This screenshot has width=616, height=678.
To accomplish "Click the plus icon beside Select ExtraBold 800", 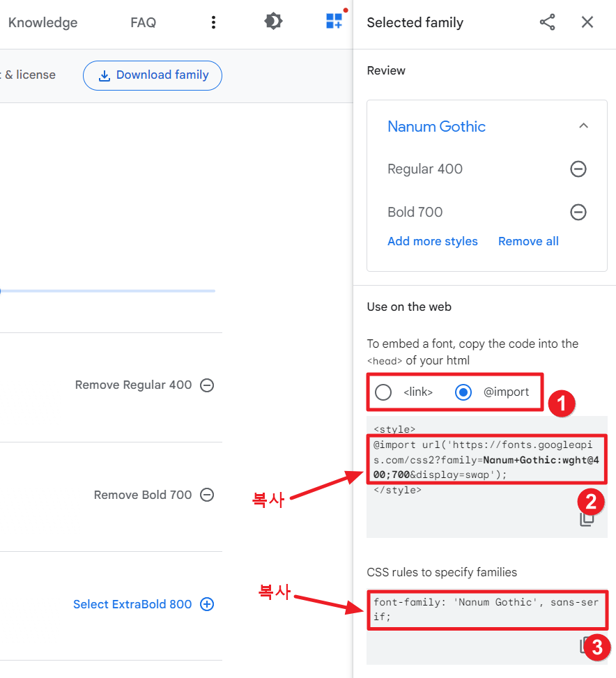I will (x=207, y=604).
